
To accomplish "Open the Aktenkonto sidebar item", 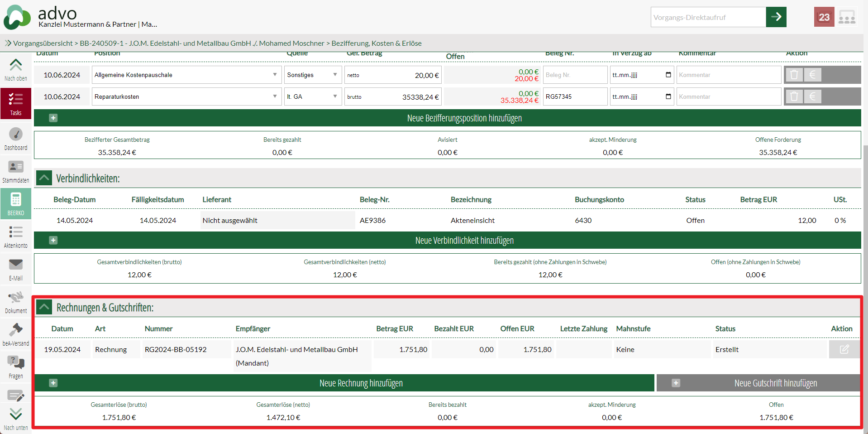I will point(16,236).
